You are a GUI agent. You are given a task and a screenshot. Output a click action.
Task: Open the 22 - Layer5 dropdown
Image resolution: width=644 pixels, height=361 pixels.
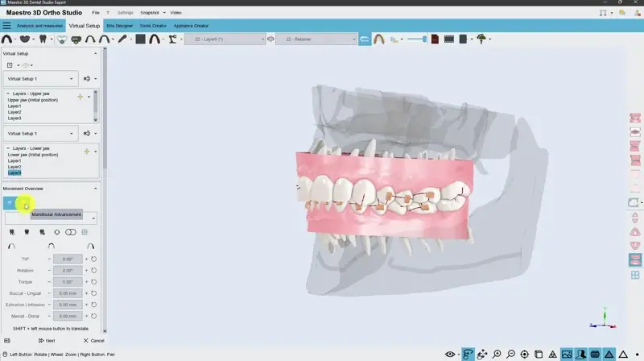tap(225, 39)
